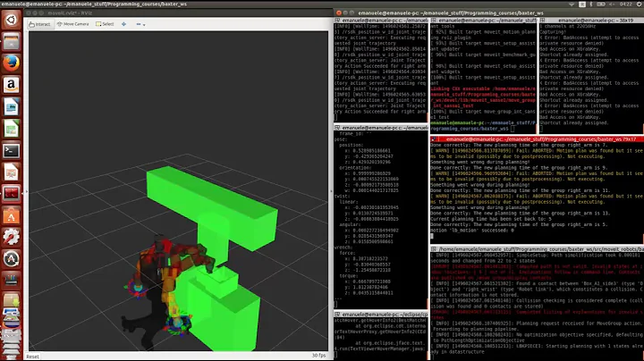Click the RViz window title 'moveit.rviz* - RViz'
This screenshot has width=644, height=361.
point(69,13)
